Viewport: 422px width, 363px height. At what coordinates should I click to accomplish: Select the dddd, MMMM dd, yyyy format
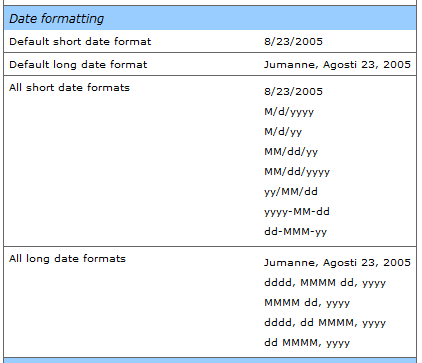(x=325, y=283)
